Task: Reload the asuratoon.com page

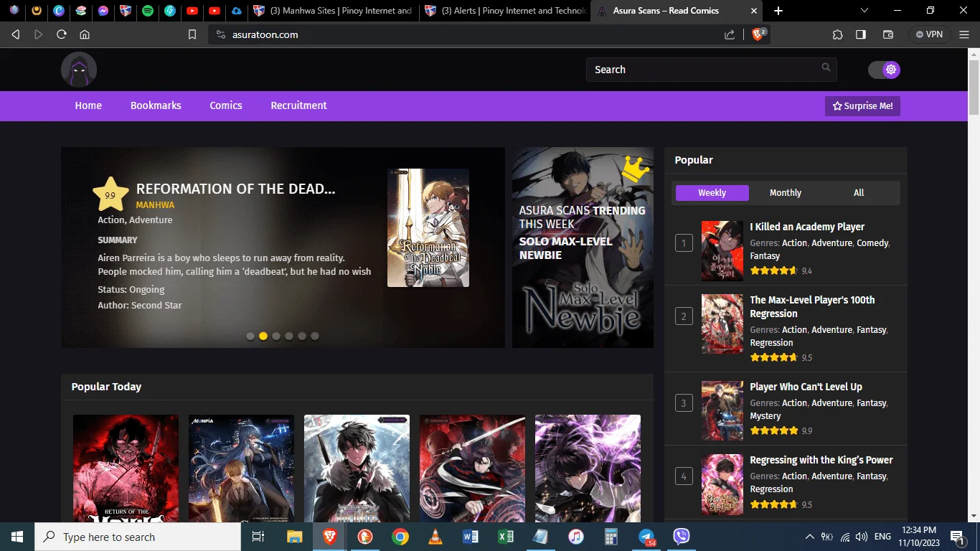Action: [62, 34]
